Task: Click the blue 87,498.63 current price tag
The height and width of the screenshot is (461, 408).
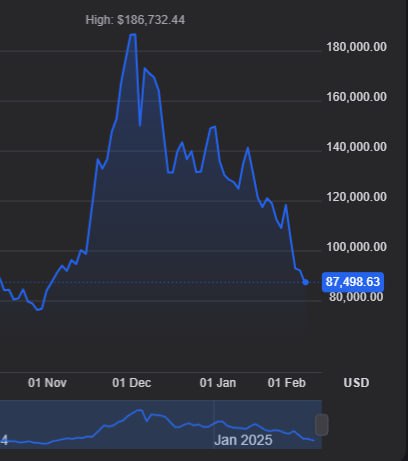Action: click(353, 282)
